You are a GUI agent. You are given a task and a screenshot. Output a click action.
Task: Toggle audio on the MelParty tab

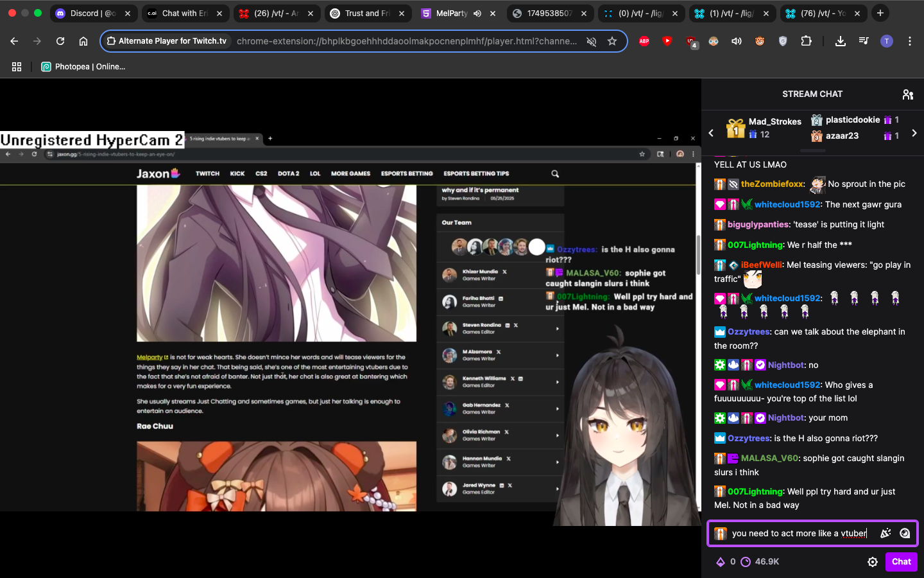click(x=477, y=13)
